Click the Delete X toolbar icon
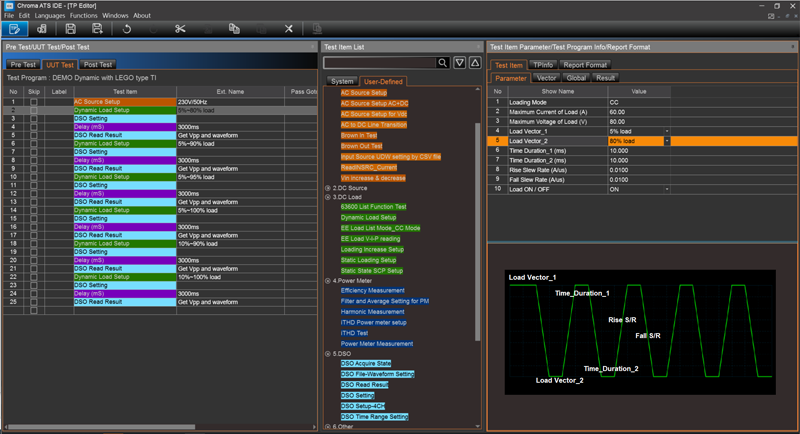800x434 pixels. 289,30
